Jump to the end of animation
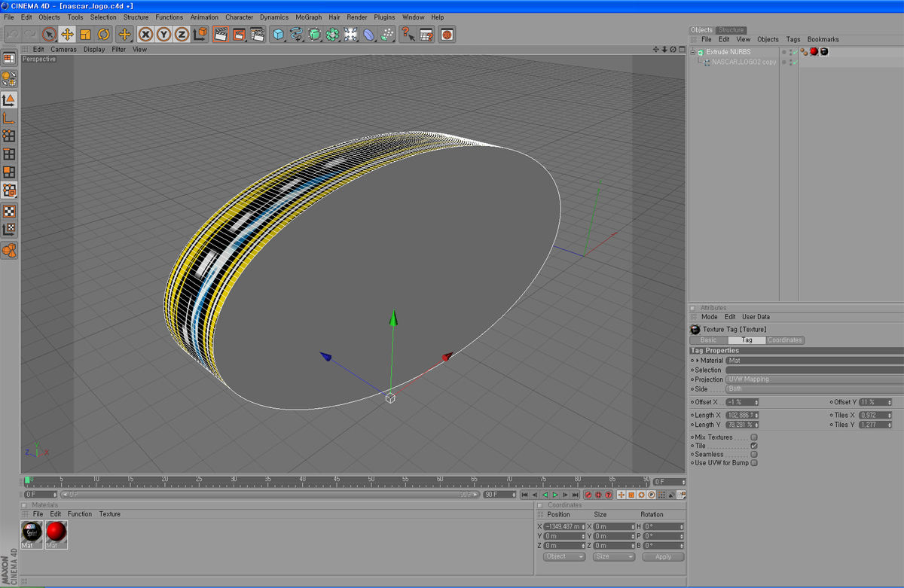This screenshot has height=588, width=904. pos(576,495)
